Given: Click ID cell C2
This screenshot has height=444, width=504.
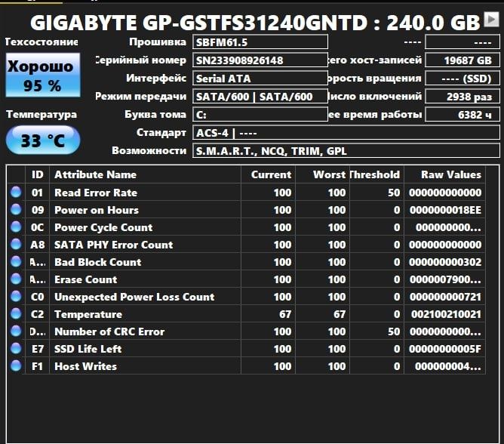Looking at the screenshot, I should 37,314.
